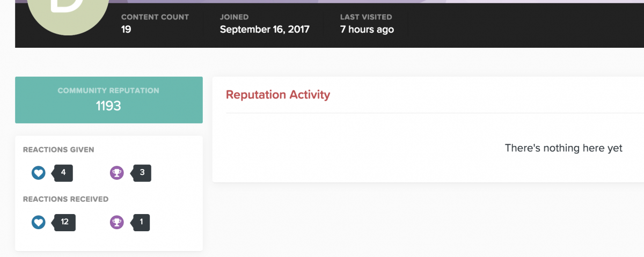644x257 pixels.
Task: Click the Reactions Received heading
Action: click(x=65, y=199)
